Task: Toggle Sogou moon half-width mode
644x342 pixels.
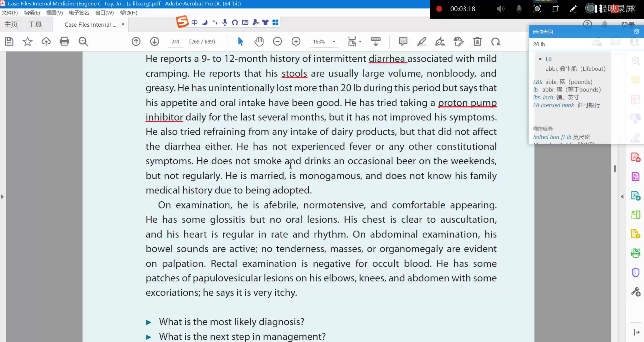Action: 205,22
